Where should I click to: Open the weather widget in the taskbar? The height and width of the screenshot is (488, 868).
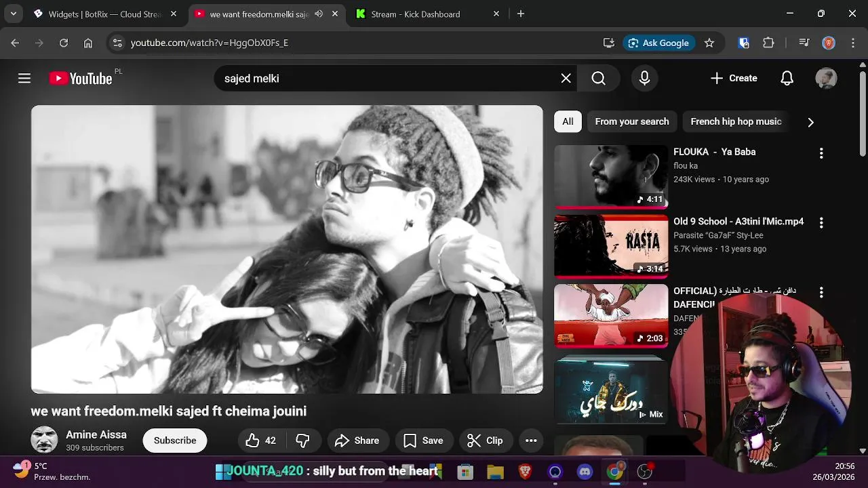[52, 471]
